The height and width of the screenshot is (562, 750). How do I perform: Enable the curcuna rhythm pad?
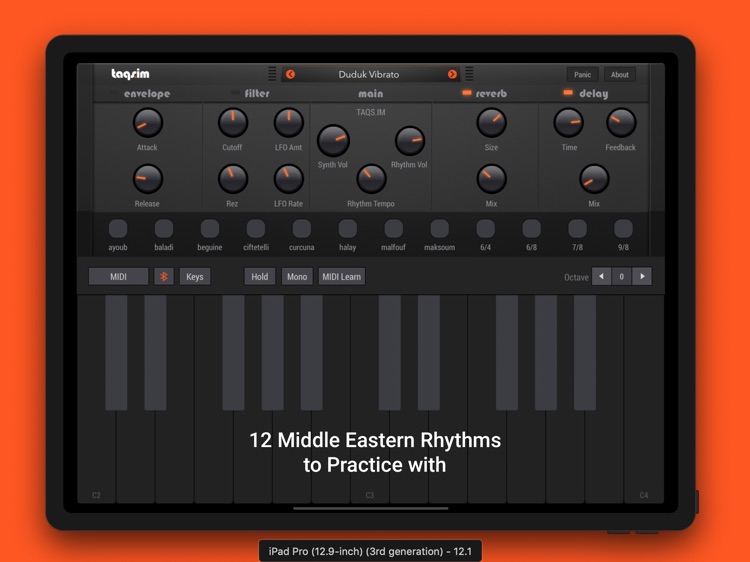pyautogui.click(x=301, y=229)
